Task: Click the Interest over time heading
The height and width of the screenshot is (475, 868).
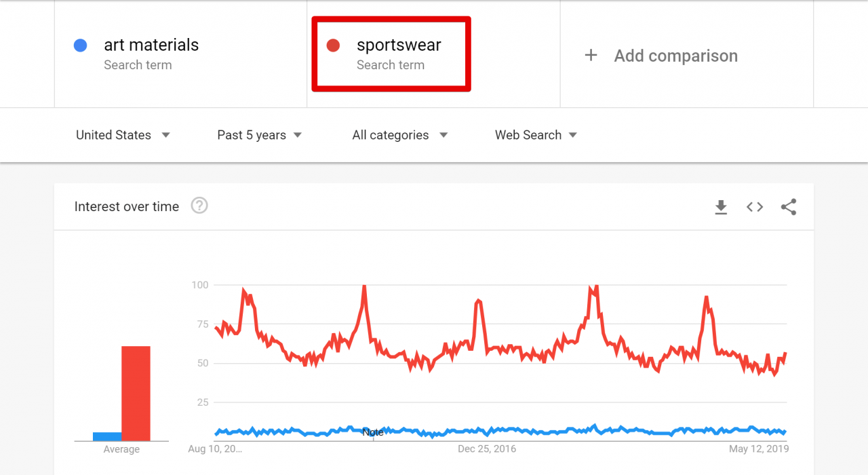Action: pos(127,206)
